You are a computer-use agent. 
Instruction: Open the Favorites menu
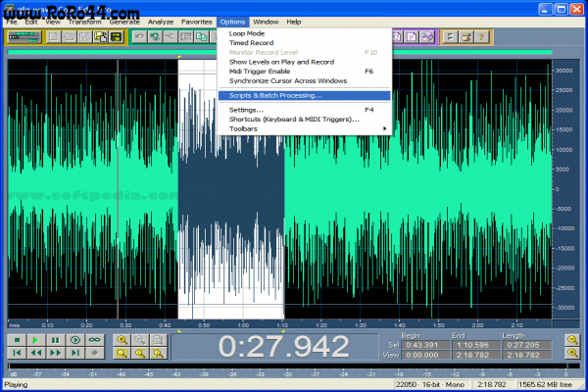pyautogui.click(x=197, y=22)
